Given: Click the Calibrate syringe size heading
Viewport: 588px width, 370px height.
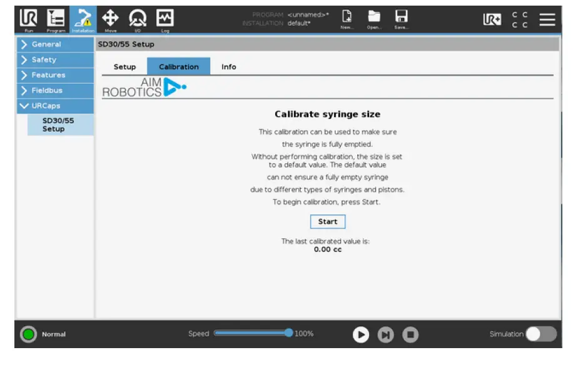Looking at the screenshot, I should 327,114.
